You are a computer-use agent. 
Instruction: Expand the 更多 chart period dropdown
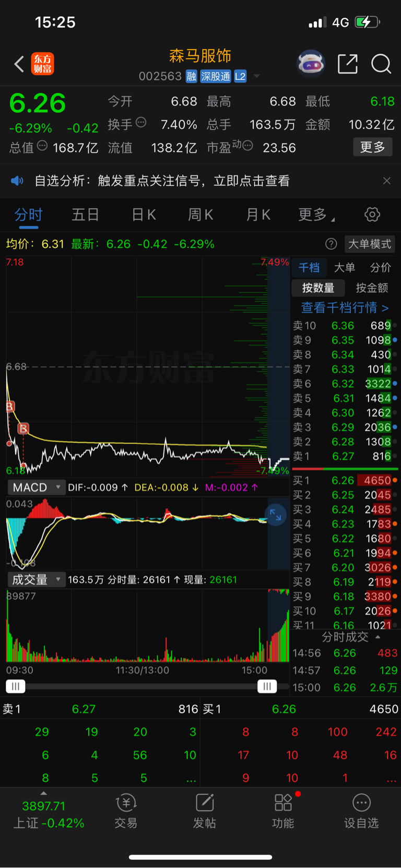316,215
